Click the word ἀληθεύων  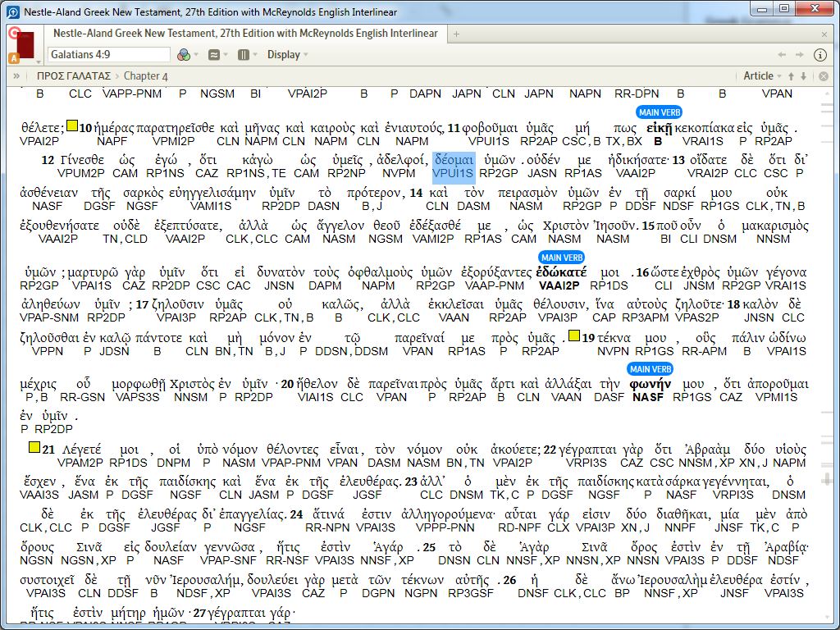[x=49, y=304]
